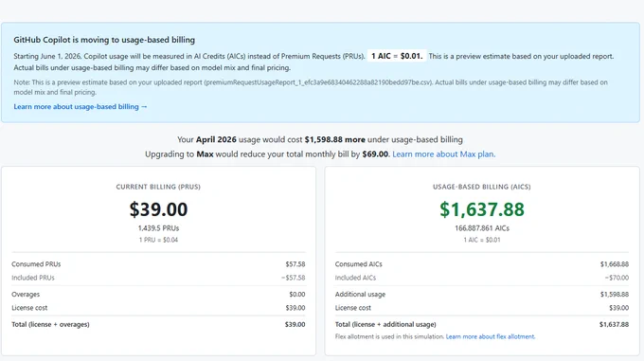Click the −$57.58 included PRUs value
The width and height of the screenshot is (644, 361).
click(x=294, y=278)
